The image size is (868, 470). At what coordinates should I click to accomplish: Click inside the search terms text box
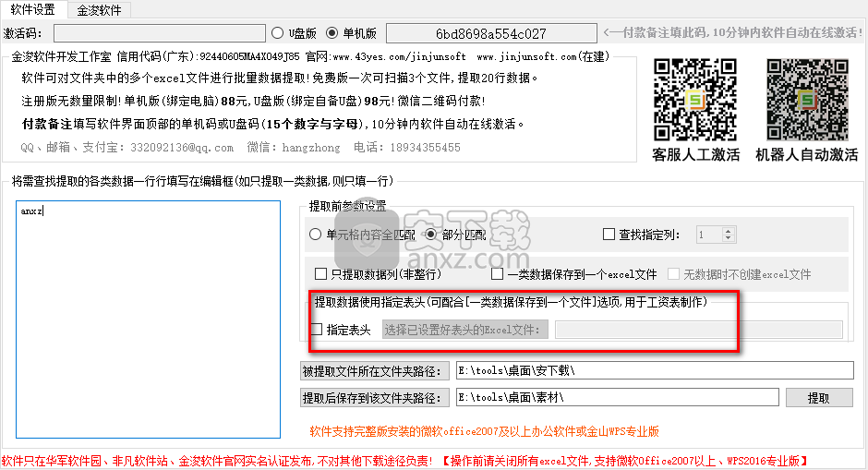149,319
